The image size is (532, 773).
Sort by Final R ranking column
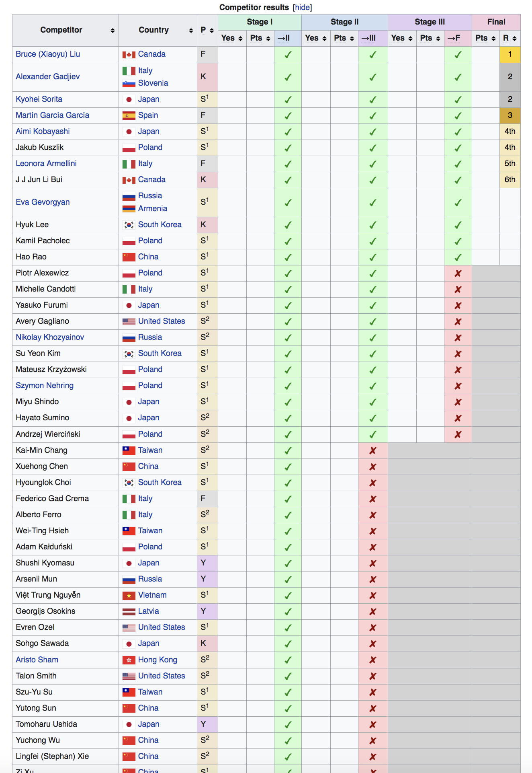[514, 39]
